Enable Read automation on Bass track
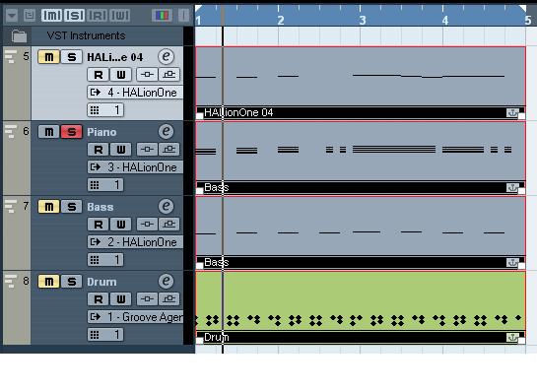 [99, 225]
